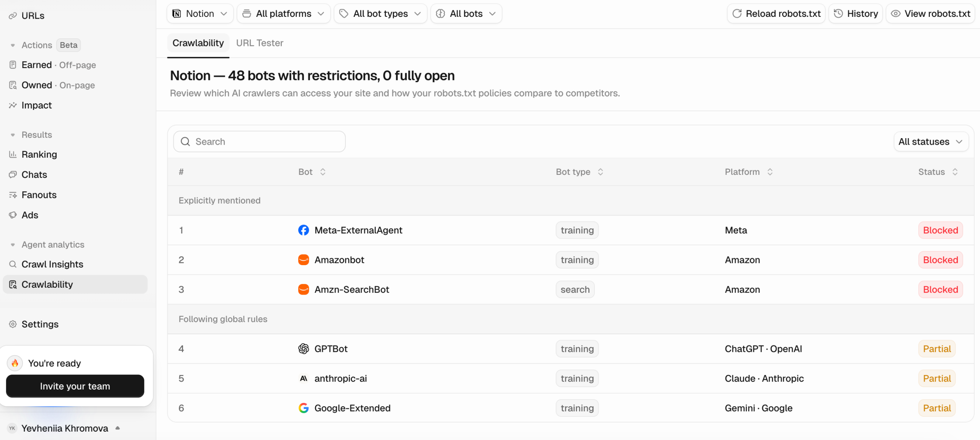
Task: Open the All platforms dropdown
Action: tap(284, 14)
